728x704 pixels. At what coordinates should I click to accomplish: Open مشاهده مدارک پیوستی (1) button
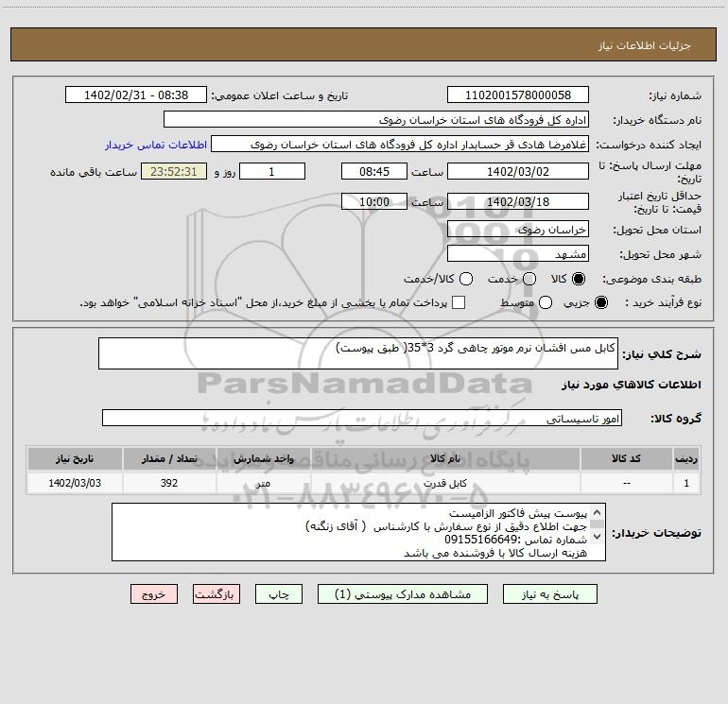click(403, 594)
